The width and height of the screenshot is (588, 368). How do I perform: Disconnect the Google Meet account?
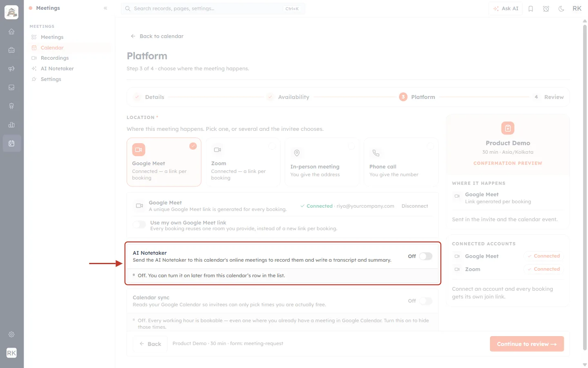(x=414, y=206)
